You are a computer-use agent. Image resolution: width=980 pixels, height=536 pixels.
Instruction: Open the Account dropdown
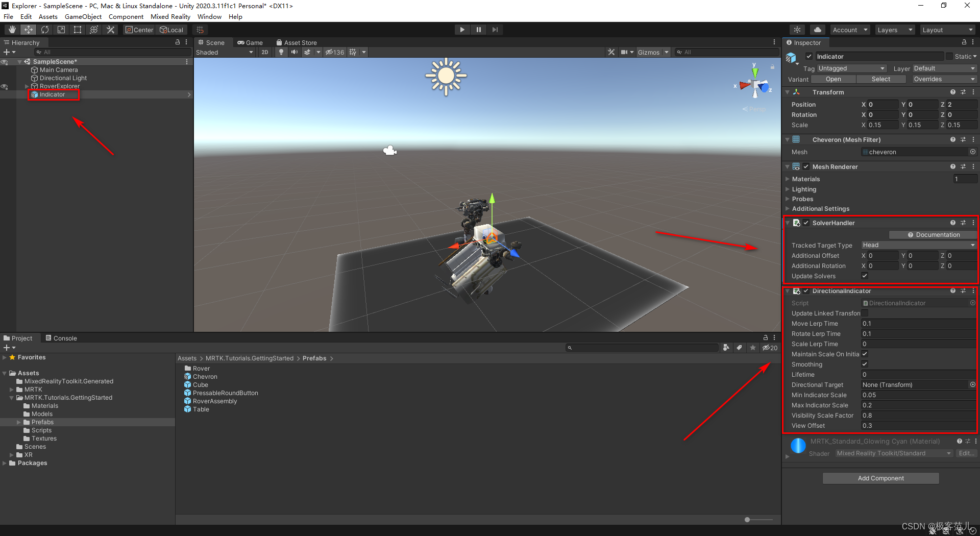coord(850,30)
